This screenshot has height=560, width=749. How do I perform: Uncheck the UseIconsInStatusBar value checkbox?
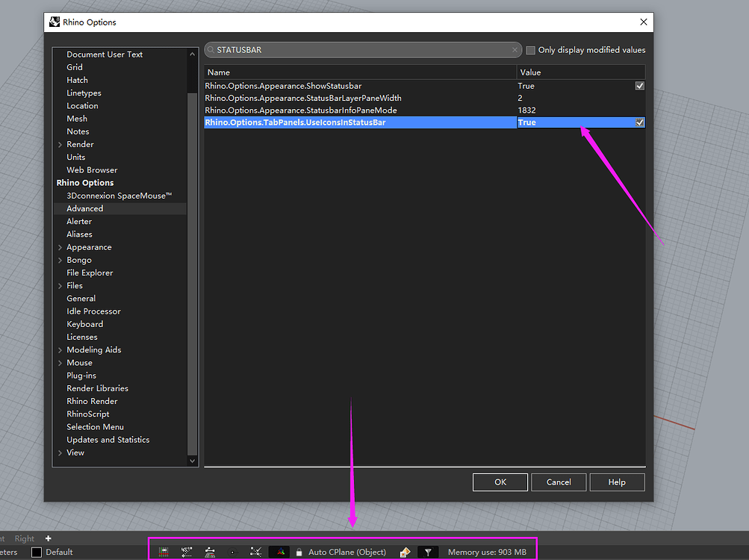tap(639, 122)
